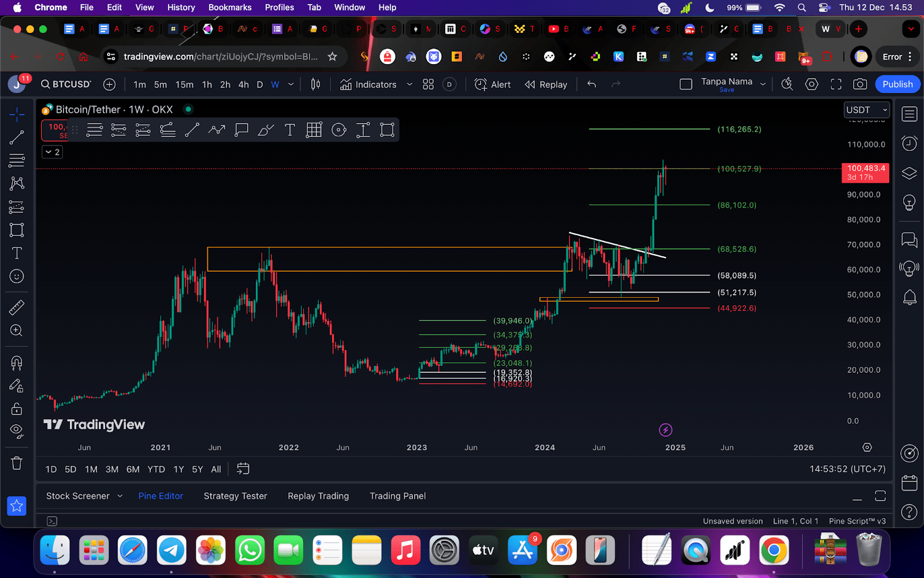
Task: Open the Layout setup grid icon
Action: [x=428, y=84]
